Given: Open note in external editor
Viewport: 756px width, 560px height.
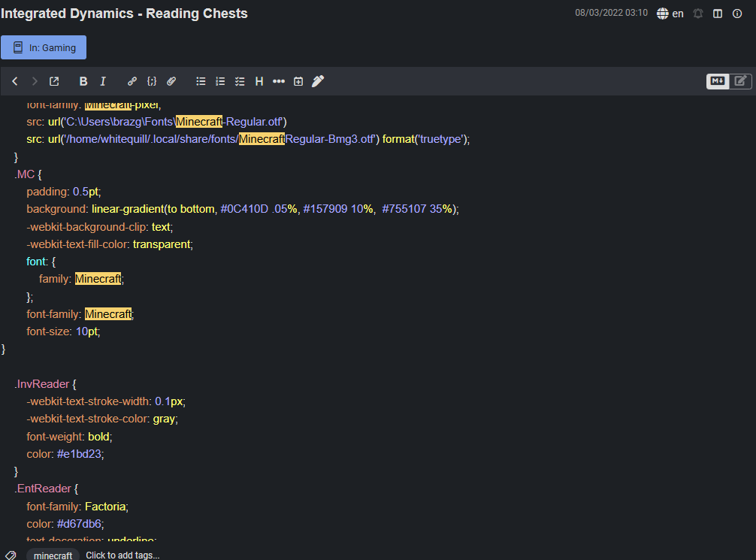Looking at the screenshot, I should coord(54,81).
